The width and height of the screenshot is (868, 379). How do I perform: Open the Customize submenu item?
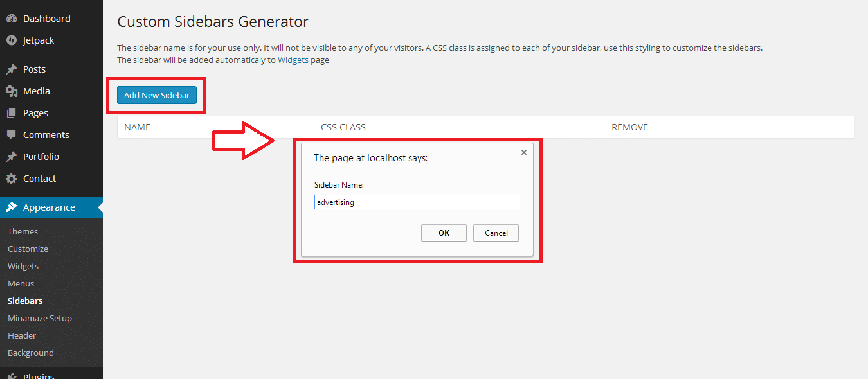(28, 249)
